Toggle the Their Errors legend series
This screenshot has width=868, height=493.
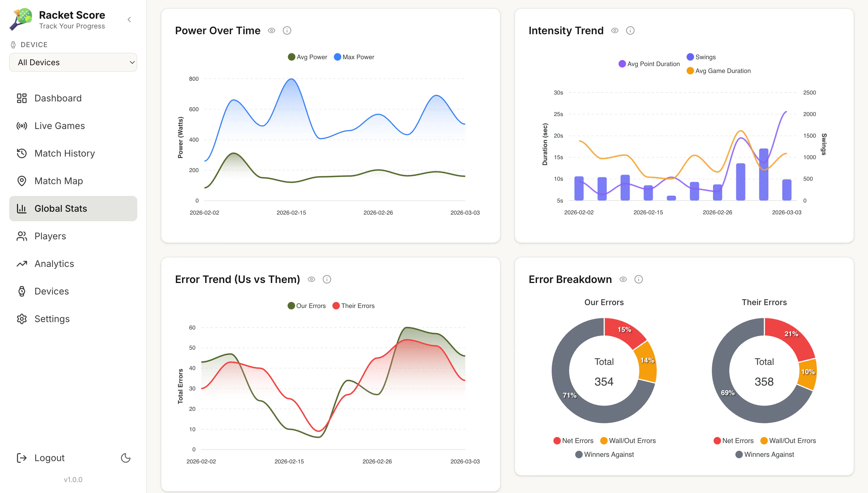tap(354, 306)
